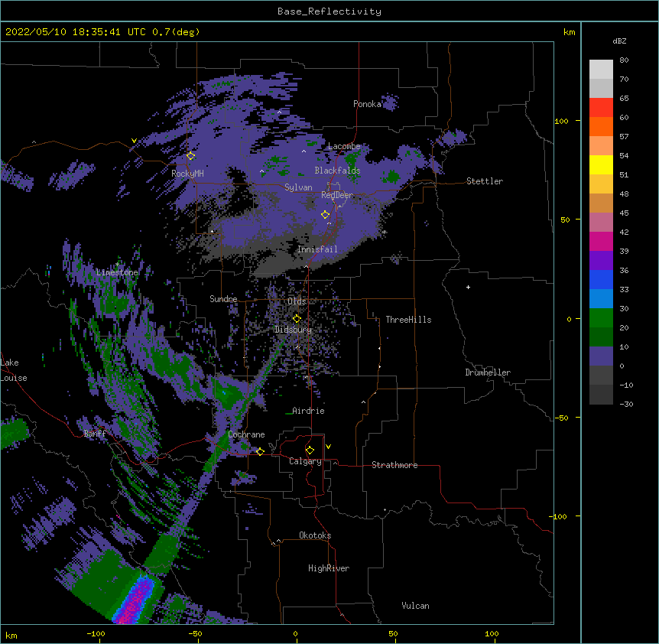Click the Strathmore label
The height and width of the screenshot is (644, 659).
pos(394,465)
